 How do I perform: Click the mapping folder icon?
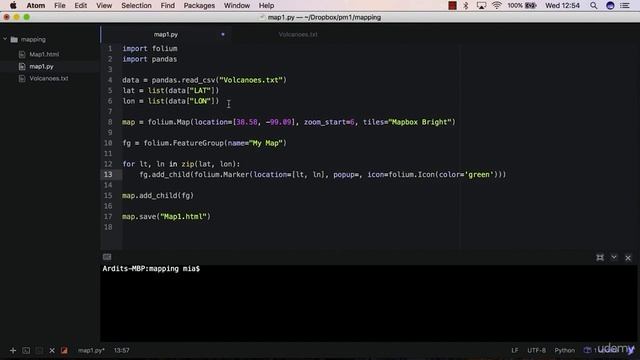click(x=14, y=40)
